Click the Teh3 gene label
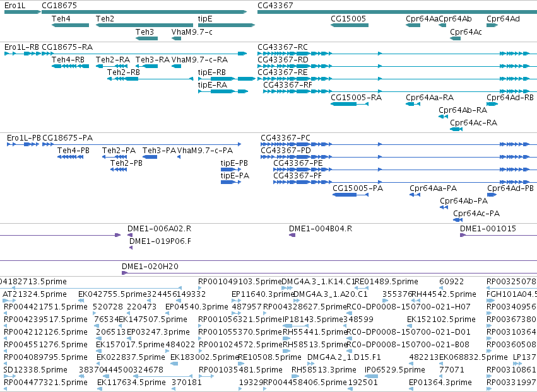This screenshot has width=537, height=392. [x=145, y=32]
